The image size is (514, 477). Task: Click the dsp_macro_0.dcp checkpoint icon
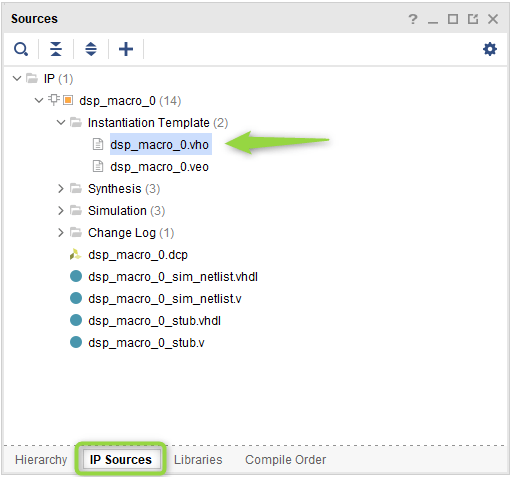[x=75, y=255]
